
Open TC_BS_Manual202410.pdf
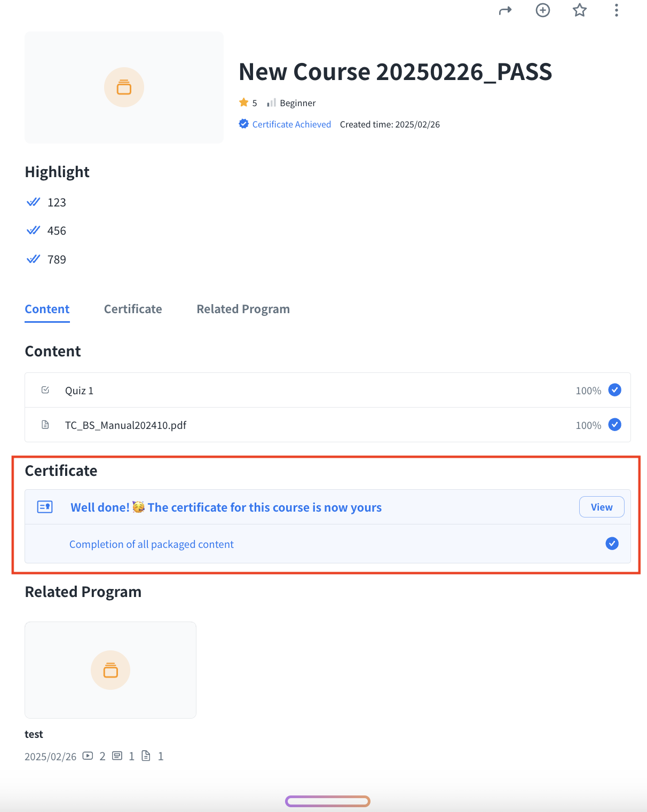pos(125,425)
